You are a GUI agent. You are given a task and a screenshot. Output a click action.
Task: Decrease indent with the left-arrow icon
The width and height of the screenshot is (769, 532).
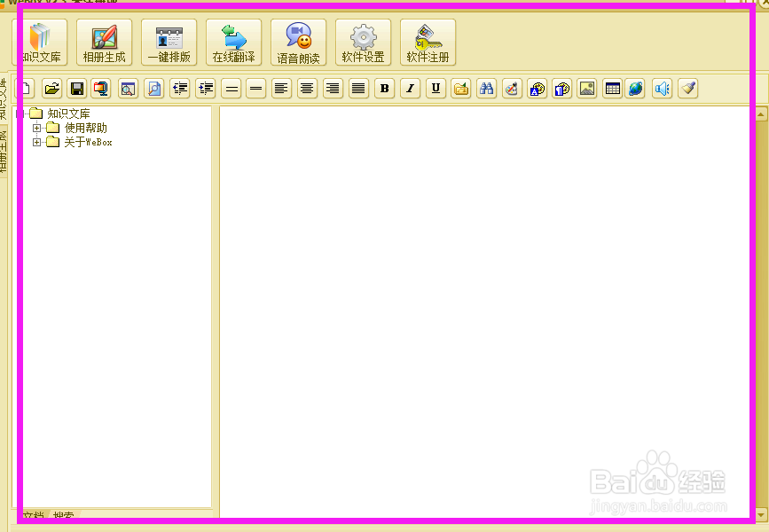click(180, 89)
